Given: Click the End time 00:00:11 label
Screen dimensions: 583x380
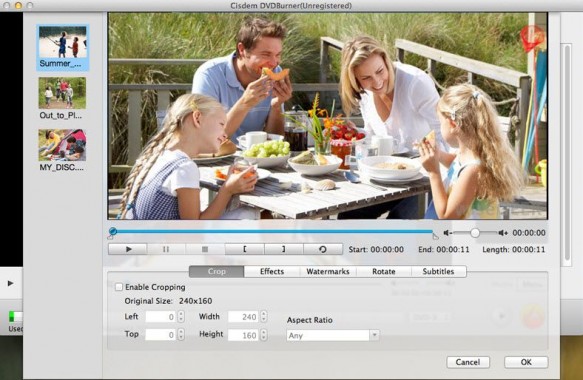Looking at the screenshot, I should 444,249.
